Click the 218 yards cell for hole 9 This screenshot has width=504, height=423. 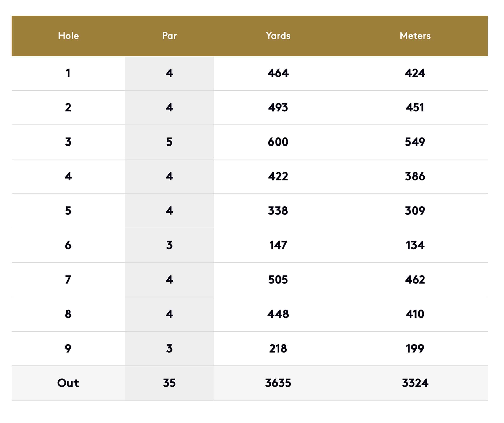[278, 349]
